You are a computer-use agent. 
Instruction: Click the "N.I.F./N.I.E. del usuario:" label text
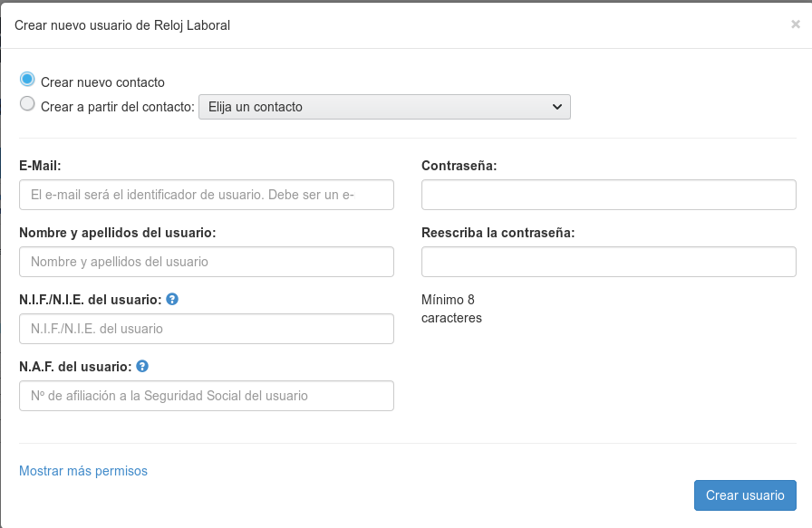click(91, 300)
